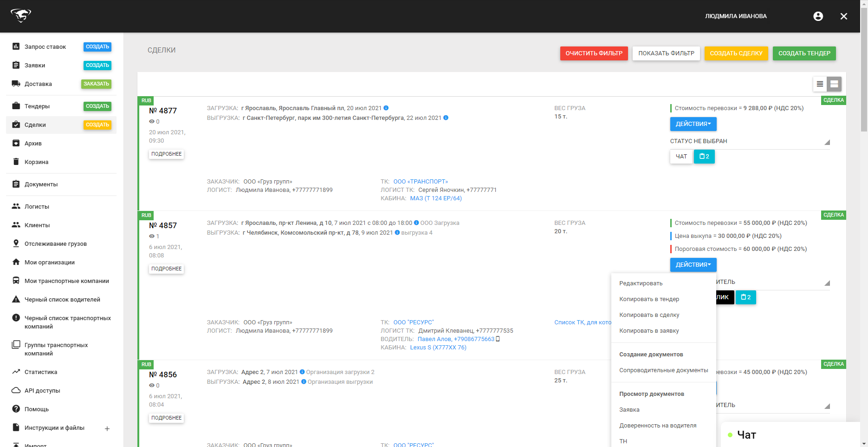This screenshot has height=447, width=868.
Task: Choose Копировать в заявку menu item
Action: (x=664, y=331)
